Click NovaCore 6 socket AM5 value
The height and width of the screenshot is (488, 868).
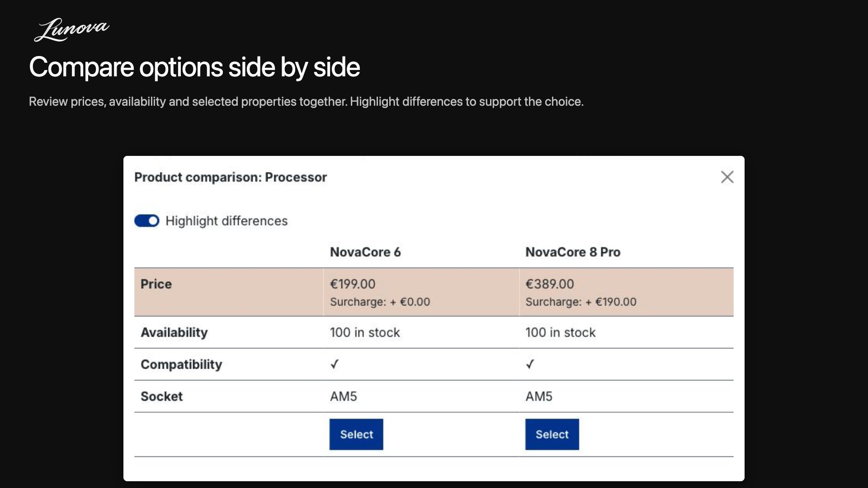(x=344, y=397)
